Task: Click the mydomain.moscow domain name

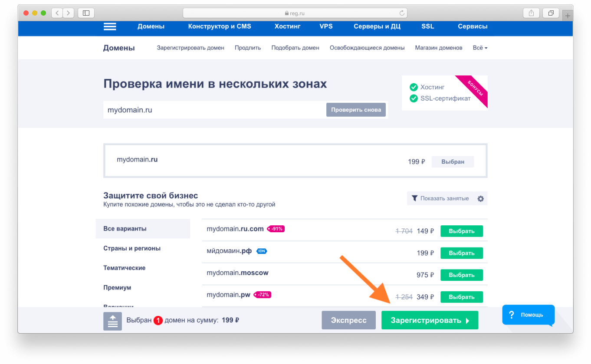Action: 237,273
